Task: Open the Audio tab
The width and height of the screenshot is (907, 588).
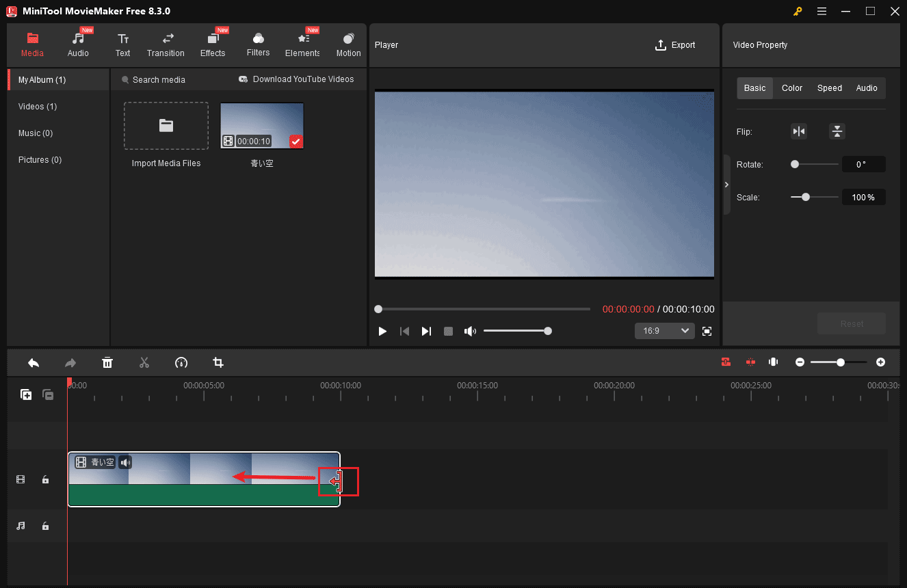Action: (78, 45)
